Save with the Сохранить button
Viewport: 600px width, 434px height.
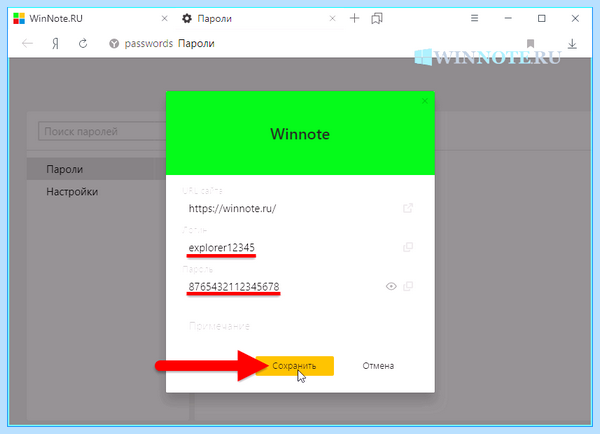coord(295,366)
